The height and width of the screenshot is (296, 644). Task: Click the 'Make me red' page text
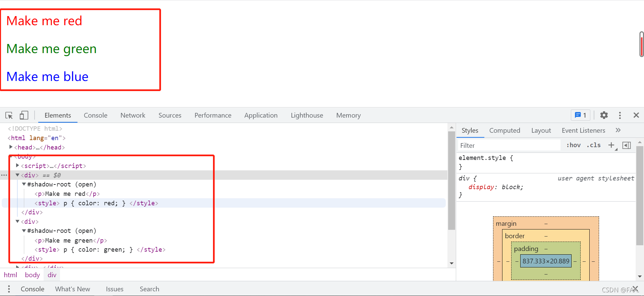pos(44,21)
